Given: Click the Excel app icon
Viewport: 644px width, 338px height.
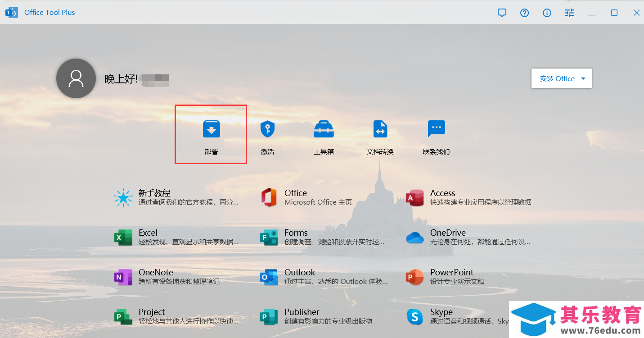Looking at the screenshot, I should [x=123, y=237].
